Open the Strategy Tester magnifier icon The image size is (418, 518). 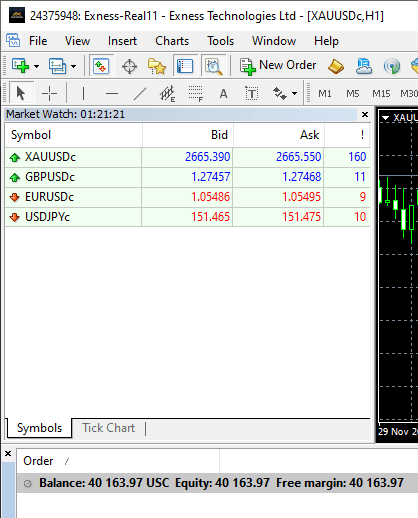pos(213,66)
